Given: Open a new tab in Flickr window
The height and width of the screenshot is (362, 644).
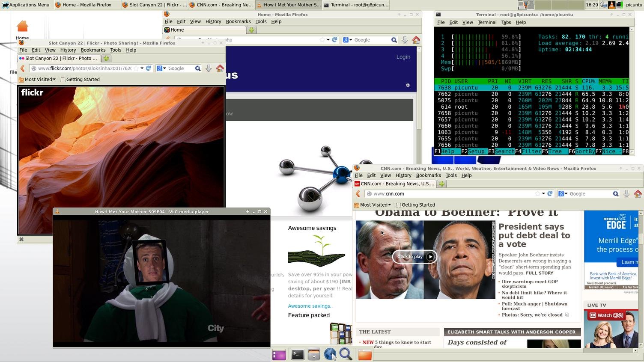Looking at the screenshot, I should (106, 58).
